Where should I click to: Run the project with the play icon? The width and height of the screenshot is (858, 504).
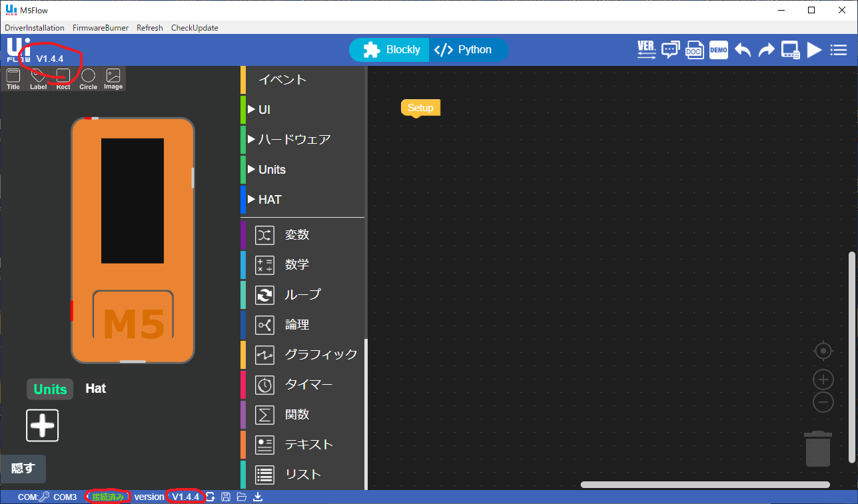point(814,49)
